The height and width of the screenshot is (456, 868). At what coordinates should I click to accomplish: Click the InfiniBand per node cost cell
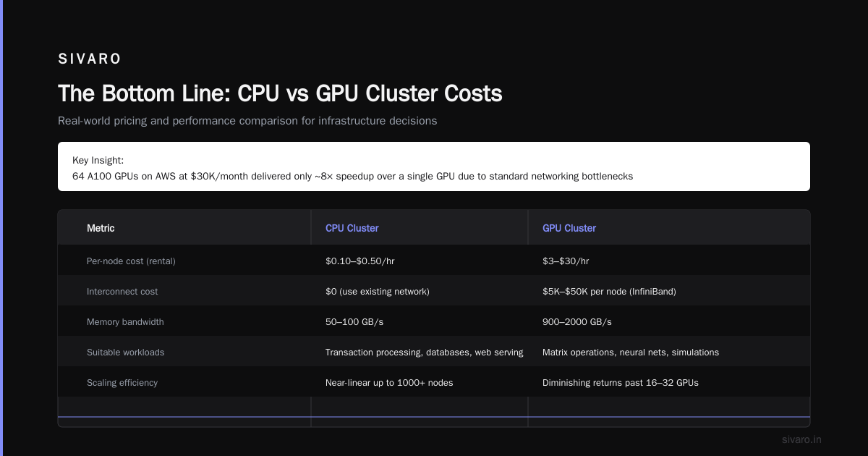[x=609, y=291]
